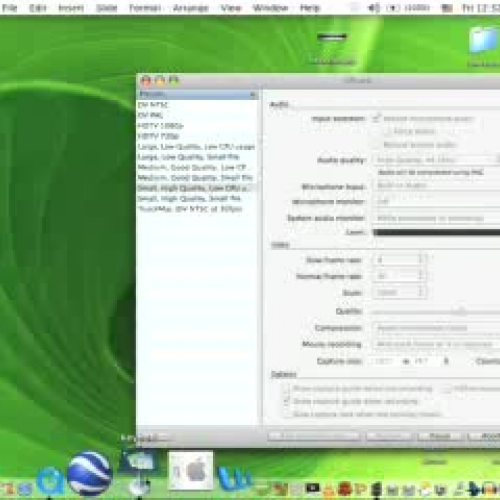Click the second button in the bottom bar
The height and width of the screenshot is (500, 500).
pyautogui.click(x=390, y=436)
